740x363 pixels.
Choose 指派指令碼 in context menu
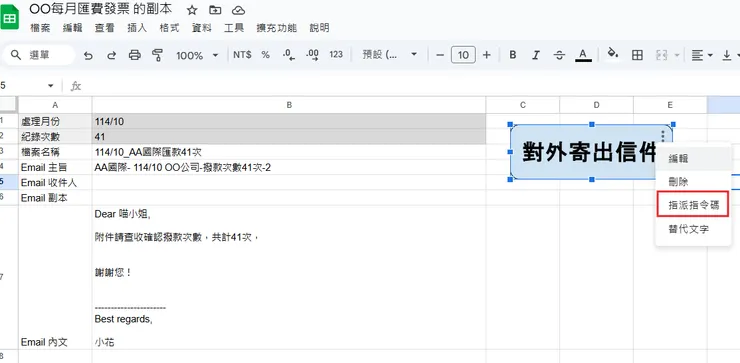pos(693,205)
